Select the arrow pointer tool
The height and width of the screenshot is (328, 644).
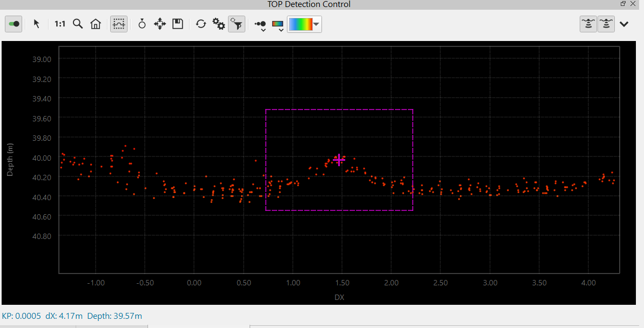tap(37, 24)
